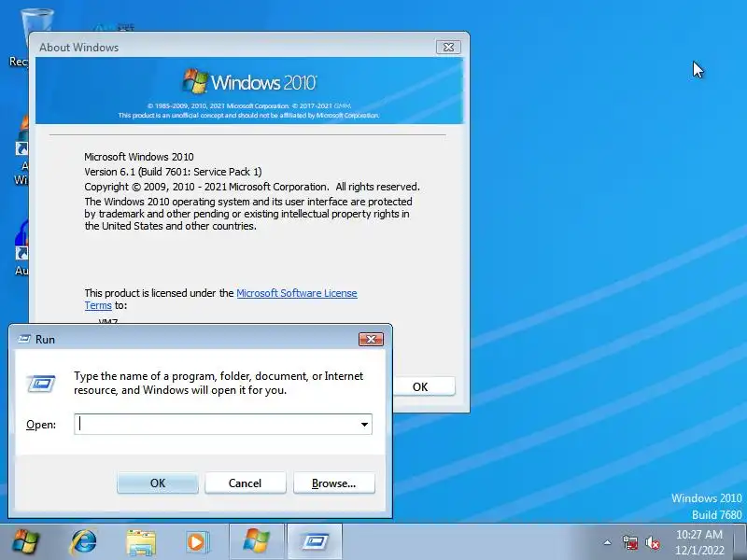
Task: Click the Browse... button
Action: [x=334, y=483]
